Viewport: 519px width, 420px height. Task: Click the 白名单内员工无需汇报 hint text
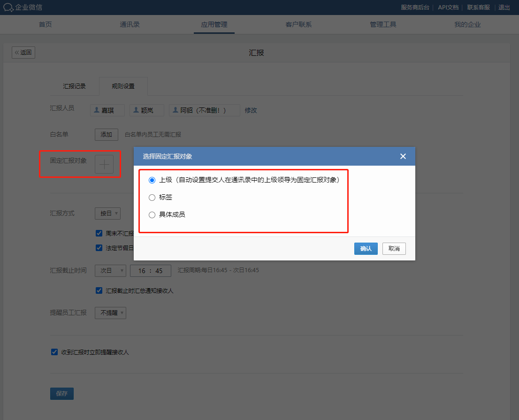[x=153, y=135]
